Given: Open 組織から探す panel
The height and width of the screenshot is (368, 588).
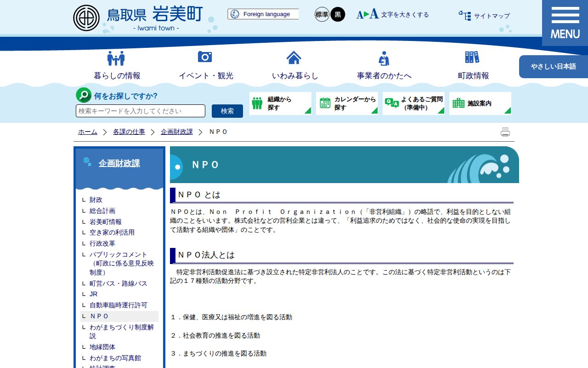Looking at the screenshot, I should coord(280,103).
